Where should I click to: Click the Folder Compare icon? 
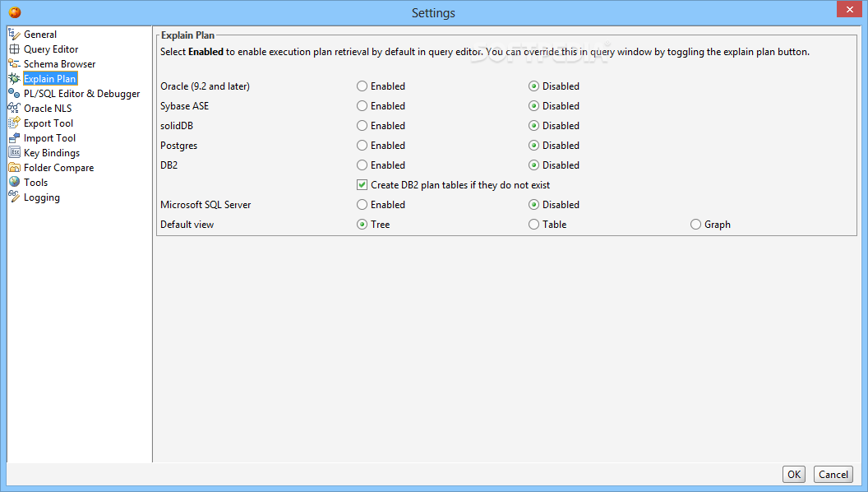(15, 167)
